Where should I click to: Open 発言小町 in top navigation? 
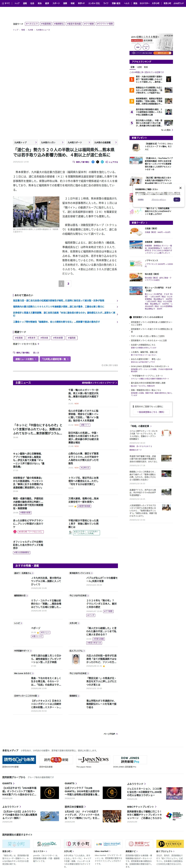coord(167,3)
